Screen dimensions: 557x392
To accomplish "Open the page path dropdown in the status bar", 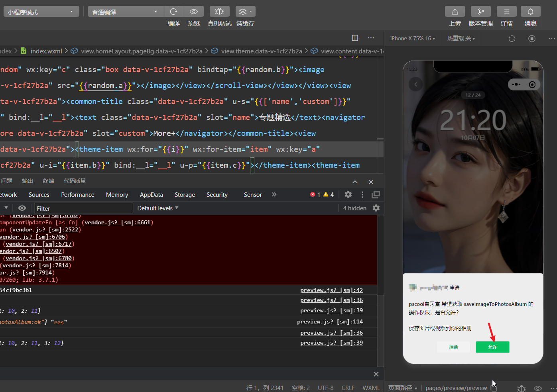I will [403, 388].
